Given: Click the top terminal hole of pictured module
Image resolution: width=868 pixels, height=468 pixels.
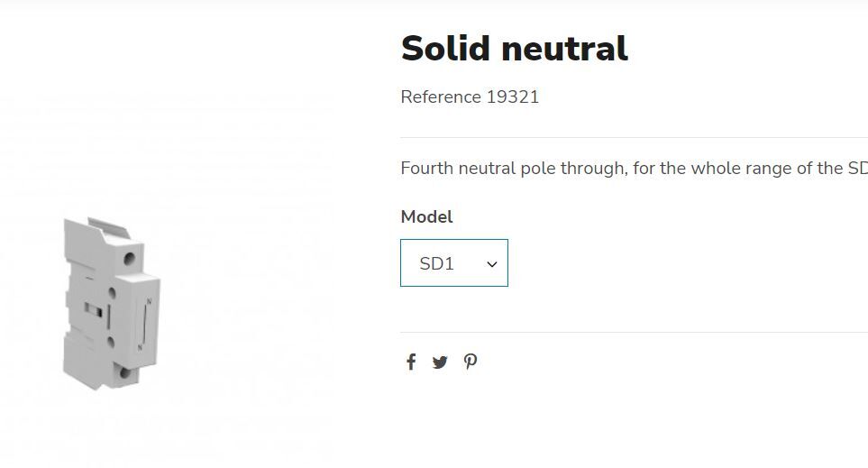Looking at the screenshot, I should click(130, 258).
